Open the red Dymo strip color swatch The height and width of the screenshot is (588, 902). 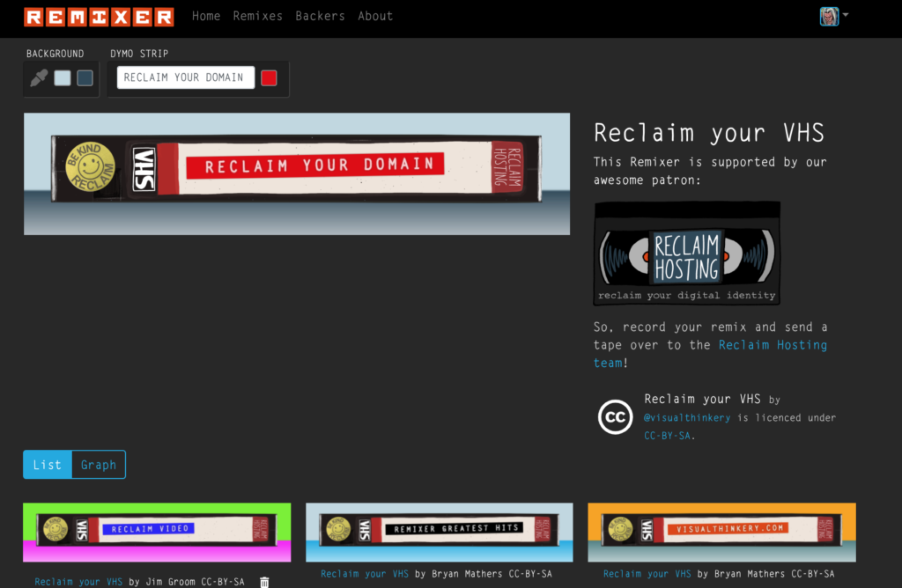pos(269,77)
